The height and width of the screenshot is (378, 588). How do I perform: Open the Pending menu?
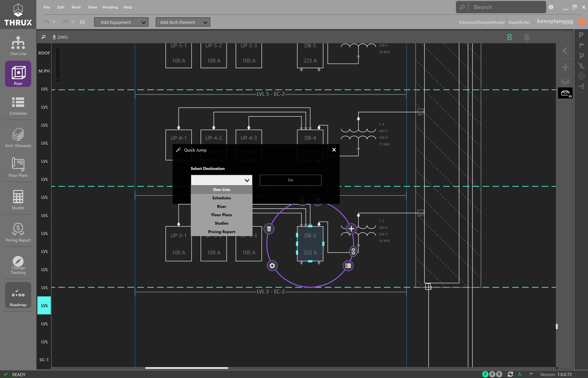[x=110, y=7]
